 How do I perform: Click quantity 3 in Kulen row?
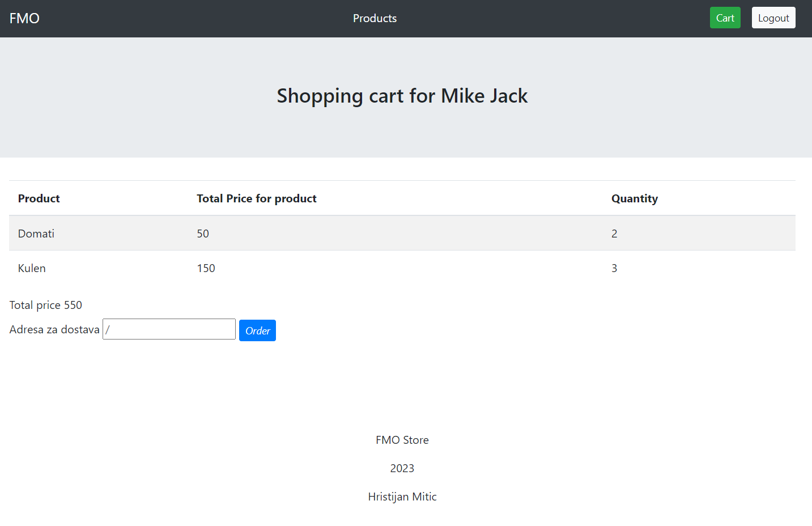pos(614,268)
